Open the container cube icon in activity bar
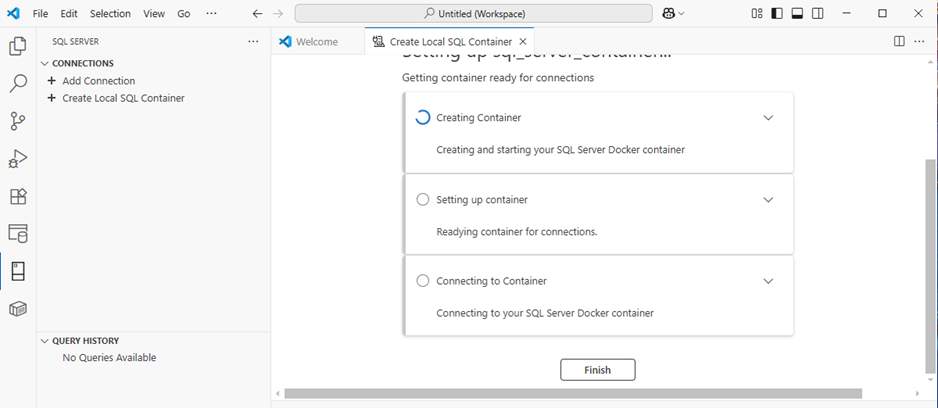Image resolution: width=938 pixels, height=408 pixels. coord(18,309)
